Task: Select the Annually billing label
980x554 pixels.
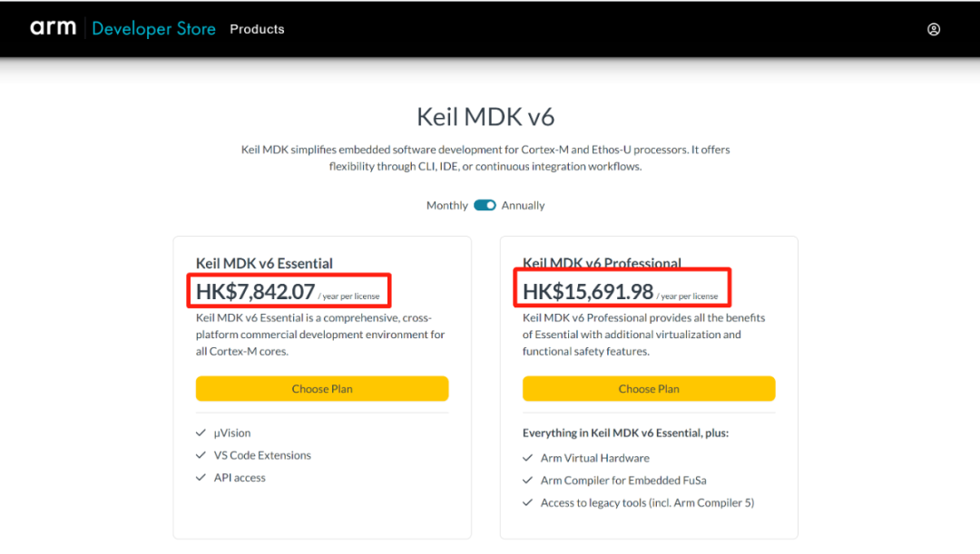Action: [x=524, y=206]
